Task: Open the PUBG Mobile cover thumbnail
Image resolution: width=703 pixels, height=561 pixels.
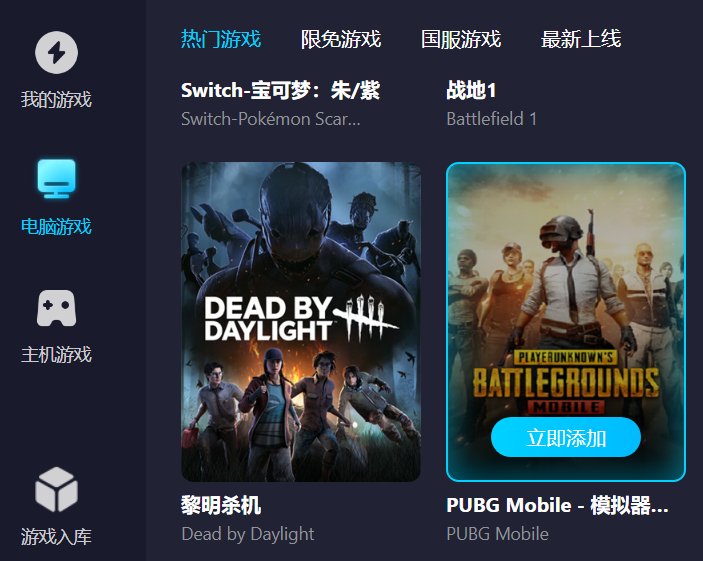Action: coord(566,322)
